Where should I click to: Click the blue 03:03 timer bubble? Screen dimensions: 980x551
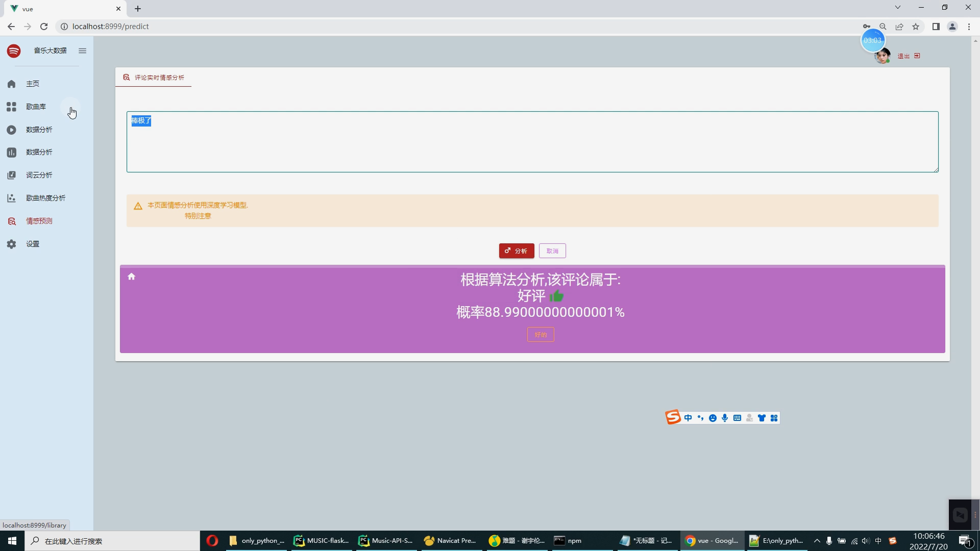click(x=873, y=40)
